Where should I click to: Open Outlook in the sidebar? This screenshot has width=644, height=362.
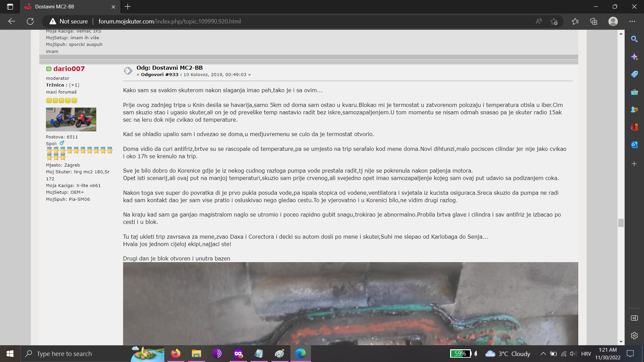[634, 145]
